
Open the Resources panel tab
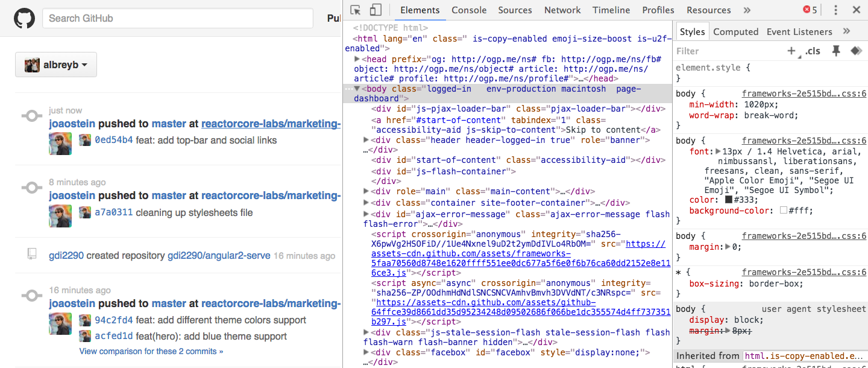pos(709,10)
